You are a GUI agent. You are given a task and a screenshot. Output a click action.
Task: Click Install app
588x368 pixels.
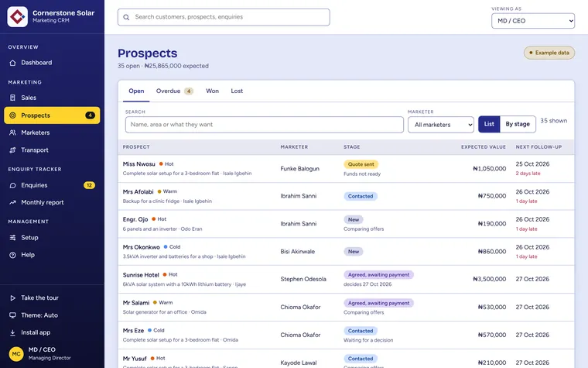[52, 332]
